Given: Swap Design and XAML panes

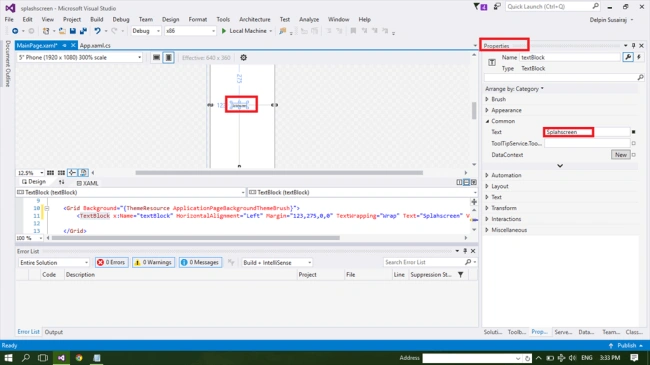Looking at the screenshot, I should click(x=61, y=182).
